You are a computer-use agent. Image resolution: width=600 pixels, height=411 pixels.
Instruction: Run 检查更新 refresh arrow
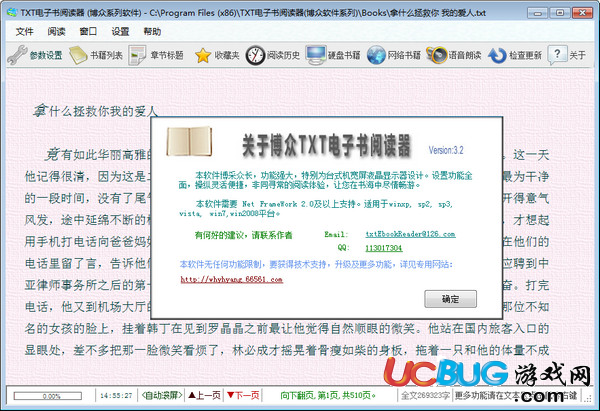click(515, 55)
